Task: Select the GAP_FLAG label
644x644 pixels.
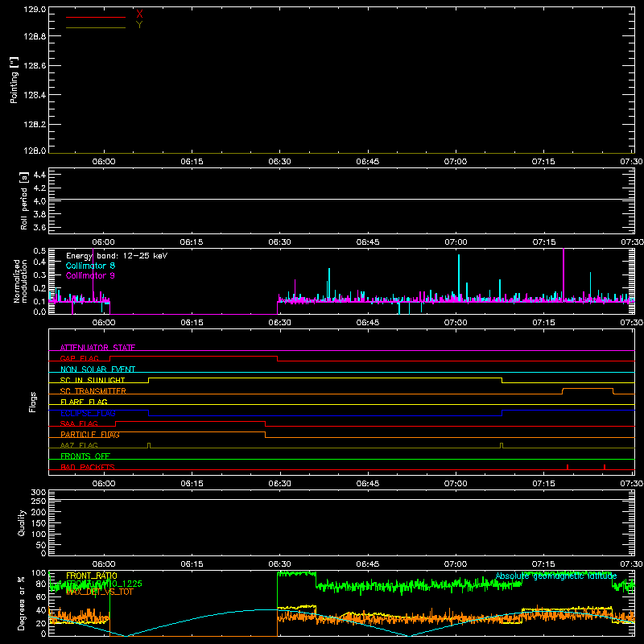Action: pyautogui.click(x=79, y=358)
